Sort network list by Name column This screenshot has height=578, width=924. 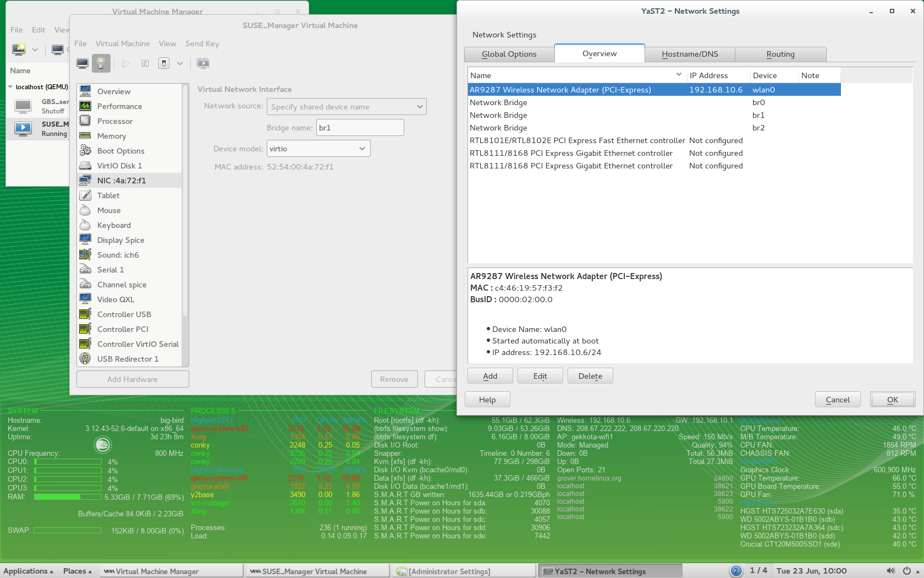pyautogui.click(x=576, y=75)
